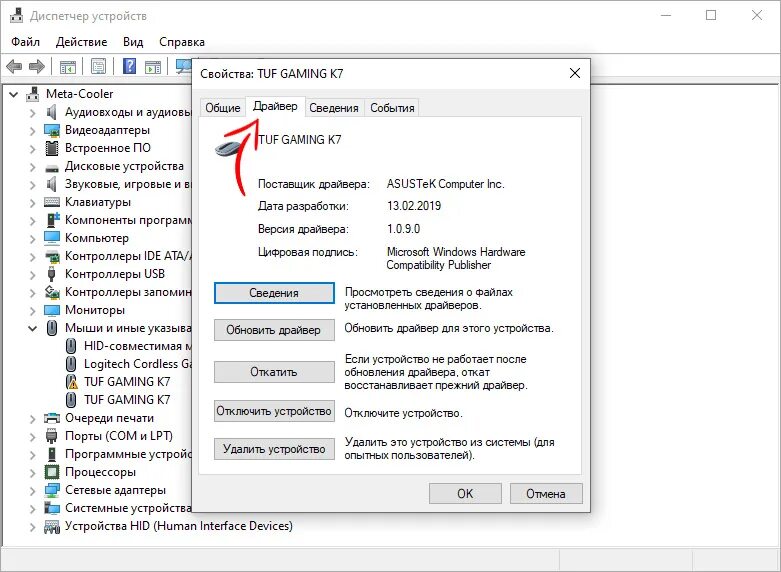Click the Устройства HID device icon

(52, 526)
